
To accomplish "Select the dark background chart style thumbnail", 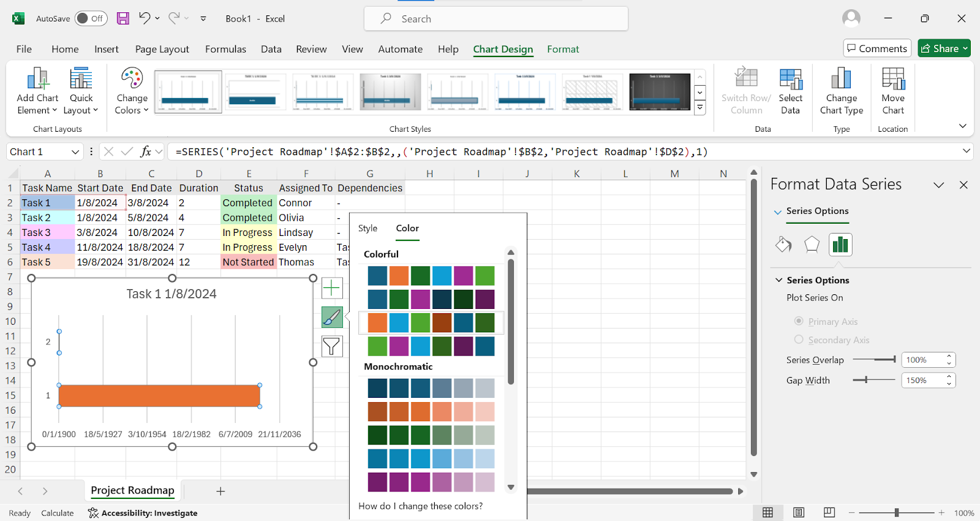I will coord(660,92).
